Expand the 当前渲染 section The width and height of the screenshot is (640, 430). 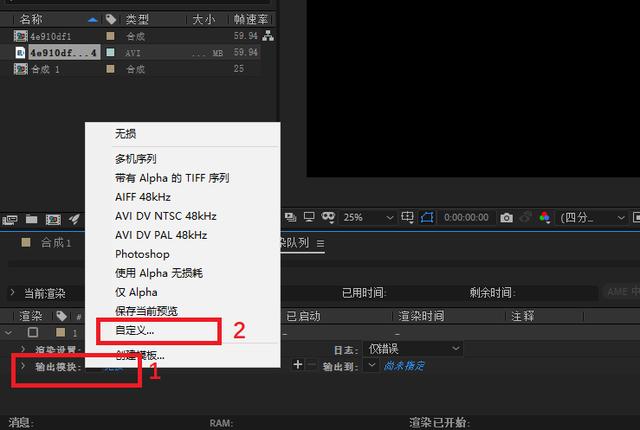[x=13, y=292]
